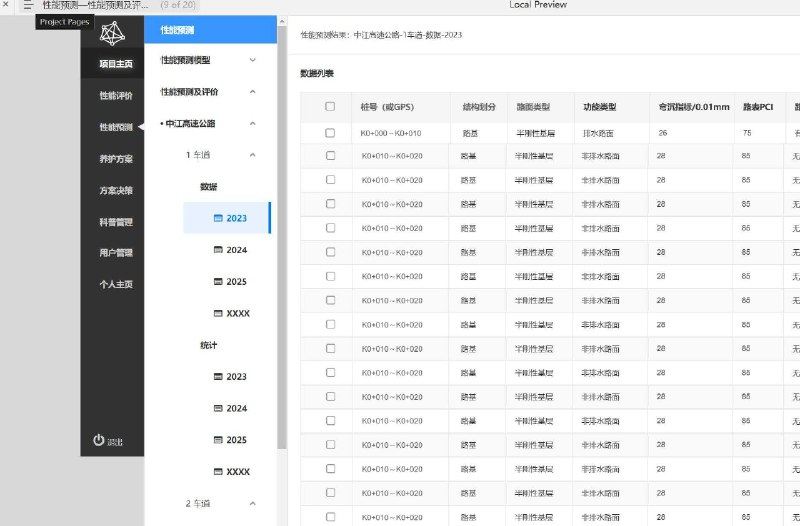Screen dimensions: 800x526
Task: Collapse the 中江高速公路 chevron
Action: point(253,123)
